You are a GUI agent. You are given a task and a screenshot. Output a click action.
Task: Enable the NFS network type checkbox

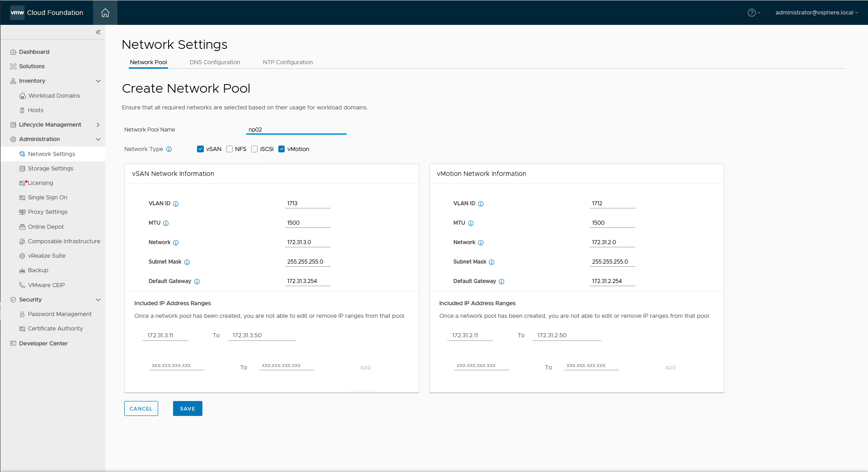[230, 149]
